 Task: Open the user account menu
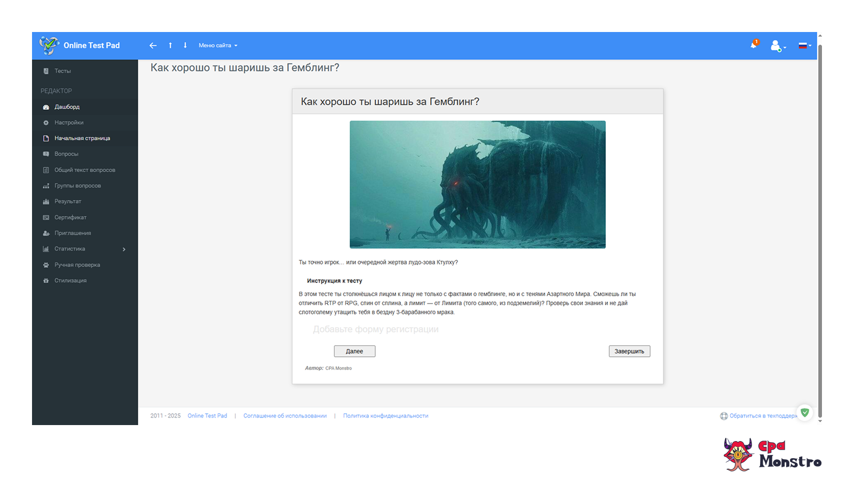[778, 46]
